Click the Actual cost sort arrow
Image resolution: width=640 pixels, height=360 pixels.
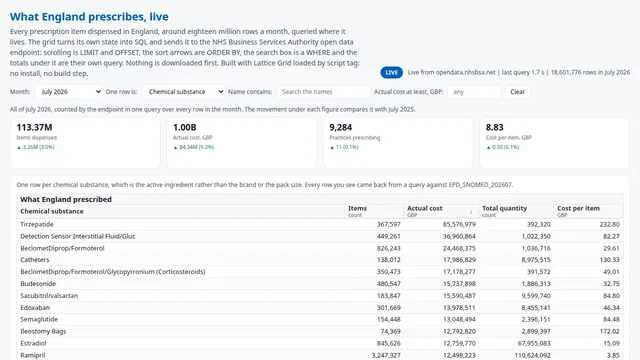pyautogui.click(x=471, y=211)
